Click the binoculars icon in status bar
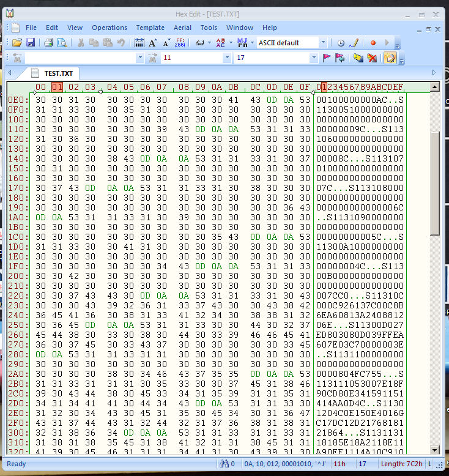 223,464
